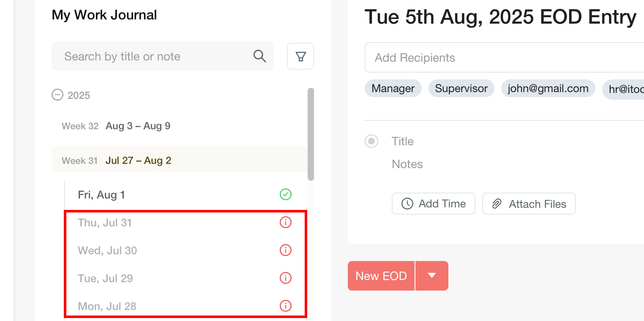644x321 pixels.
Task: Click red info icon for Mon, Jul 28
Action: (x=286, y=305)
